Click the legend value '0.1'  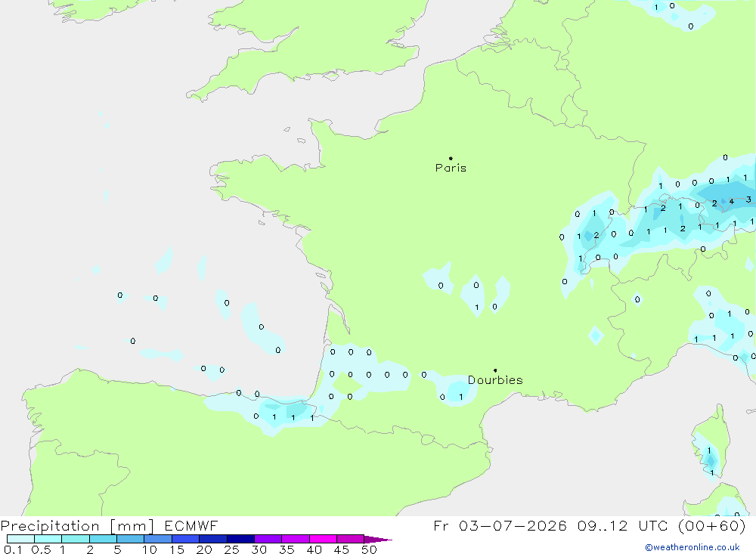coord(13,549)
